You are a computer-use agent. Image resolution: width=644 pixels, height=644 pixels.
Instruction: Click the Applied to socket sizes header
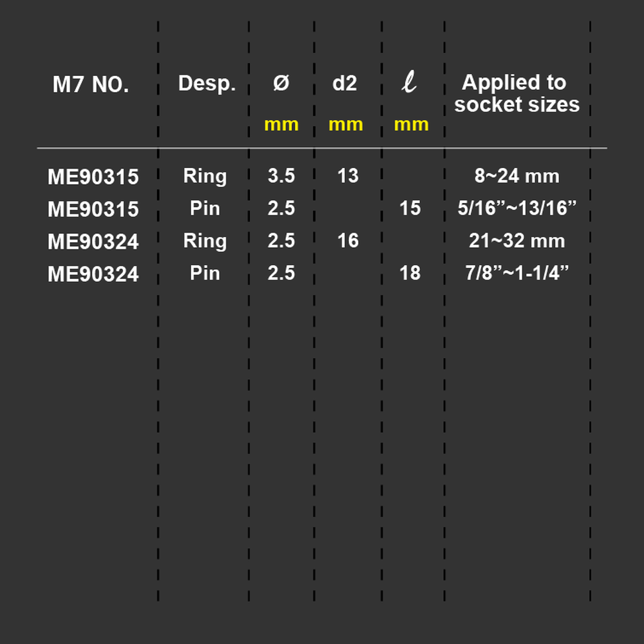(516, 93)
